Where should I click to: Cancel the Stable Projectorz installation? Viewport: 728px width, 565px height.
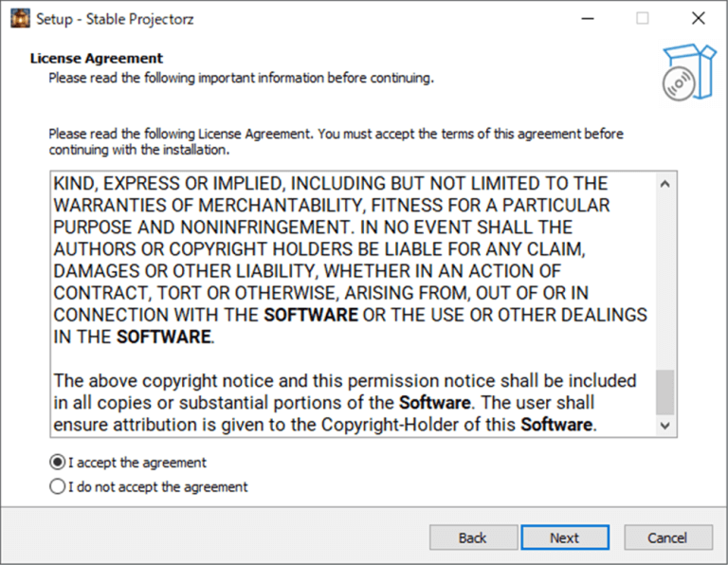[x=666, y=538]
